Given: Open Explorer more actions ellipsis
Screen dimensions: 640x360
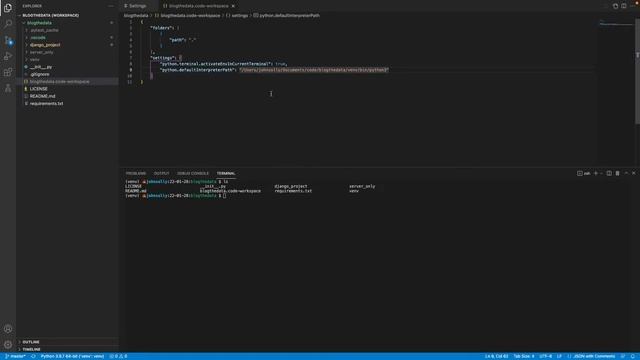Looking at the screenshot, I should tap(111, 6).
